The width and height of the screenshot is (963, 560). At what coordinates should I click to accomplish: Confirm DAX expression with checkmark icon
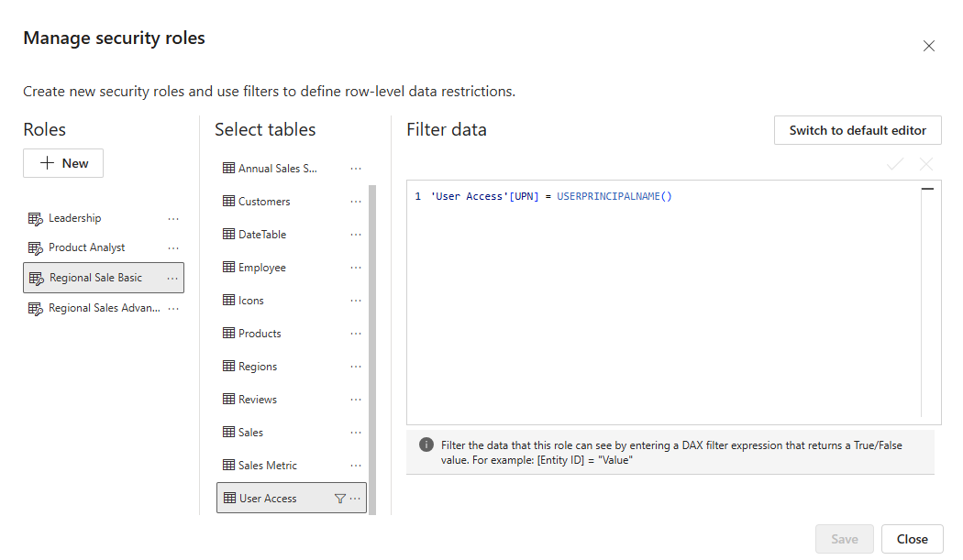pos(895,164)
